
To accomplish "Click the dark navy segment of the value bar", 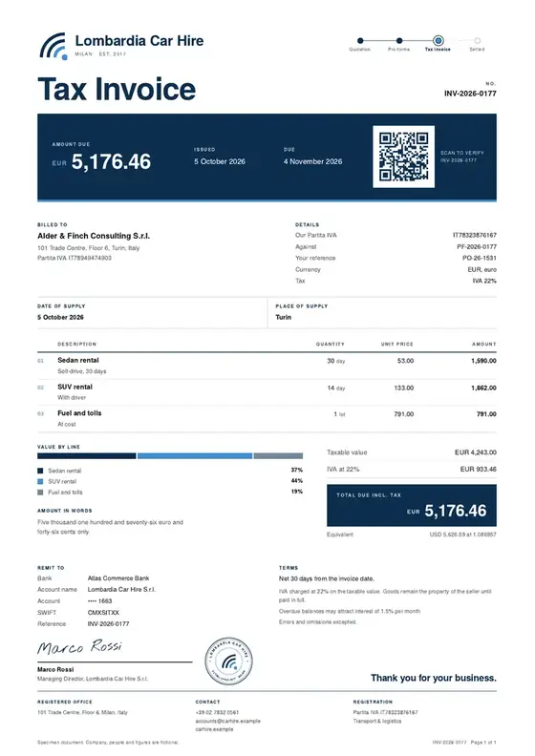I will tap(87, 455).
